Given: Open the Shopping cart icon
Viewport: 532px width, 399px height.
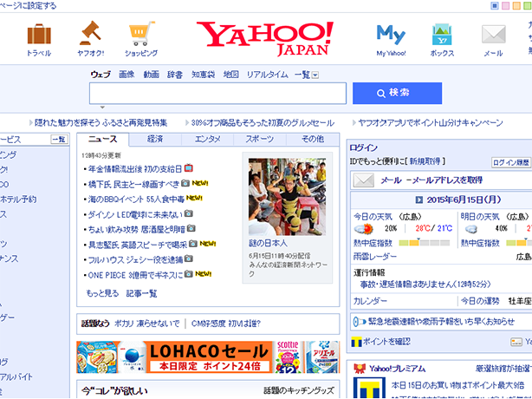Looking at the screenshot, I should click(141, 35).
